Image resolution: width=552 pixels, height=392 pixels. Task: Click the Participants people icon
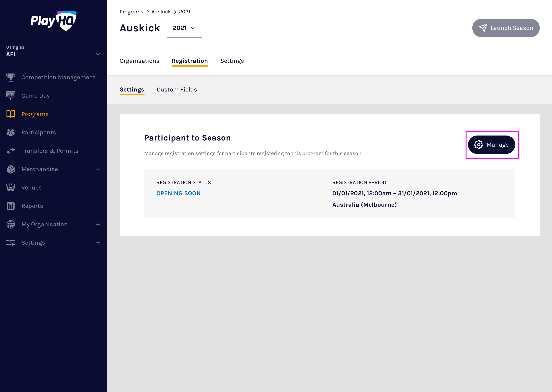11,132
